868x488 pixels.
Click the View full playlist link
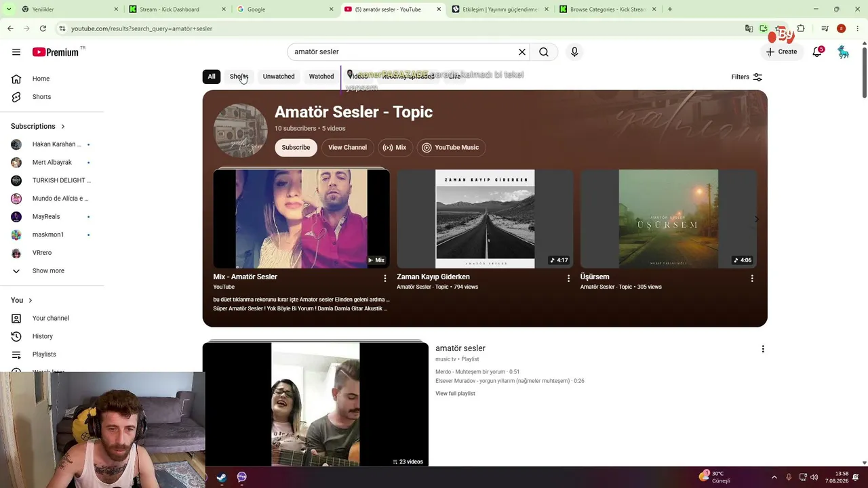pyautogui.click(x=455, y=394)
